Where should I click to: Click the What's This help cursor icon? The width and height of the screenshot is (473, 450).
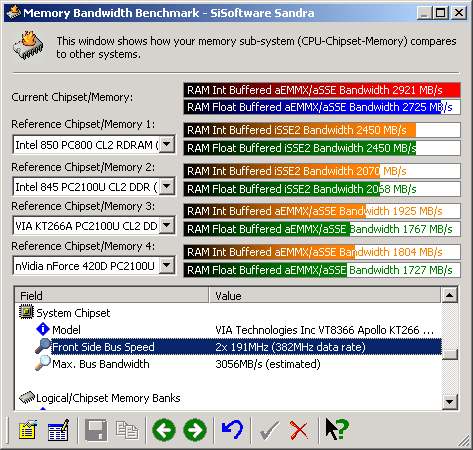(x=337, y=430)
